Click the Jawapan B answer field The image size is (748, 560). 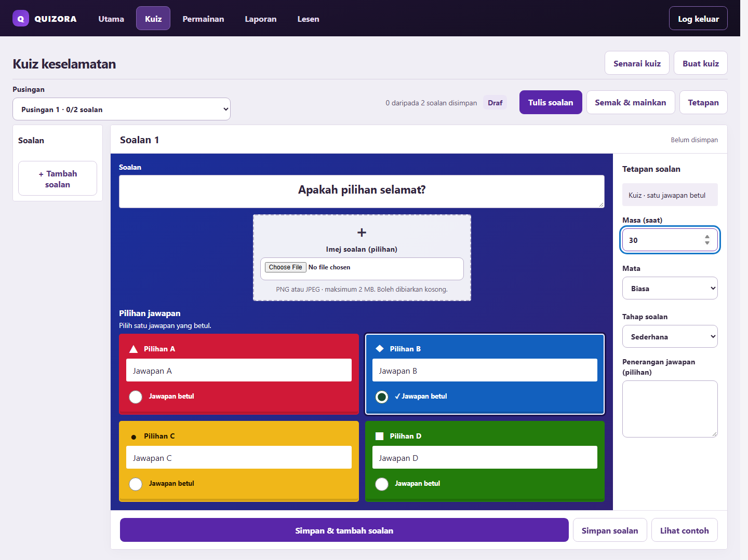tap(485, 370)
